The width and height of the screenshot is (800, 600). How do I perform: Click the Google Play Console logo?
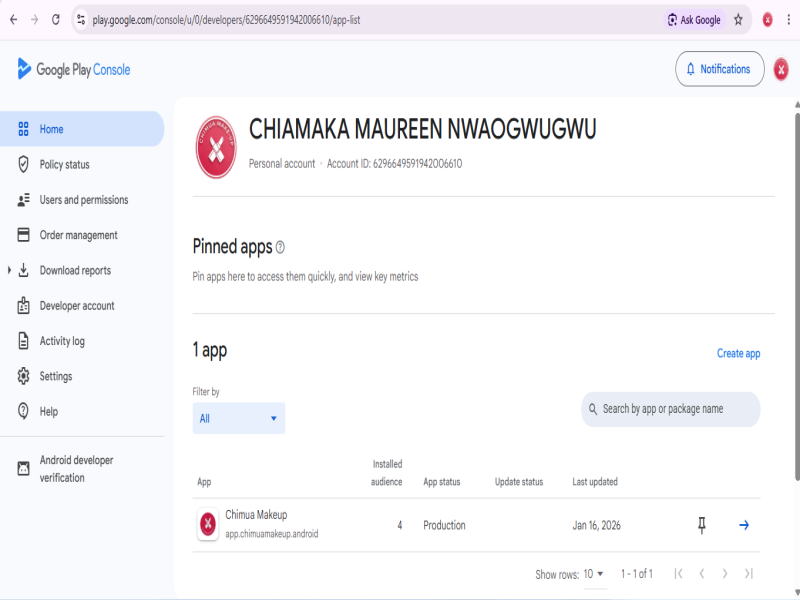click(x=74, y=69)
